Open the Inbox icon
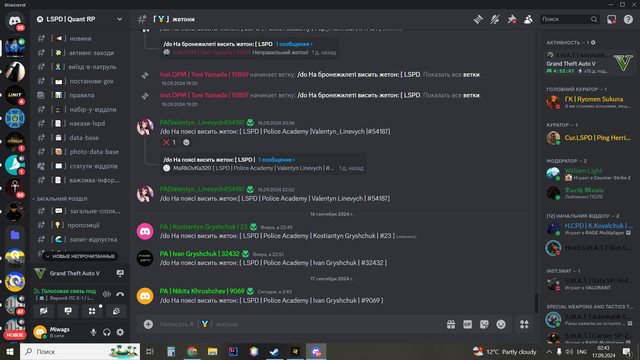Image resolution: width=640 pixels, height=360 pixels. pyautogui.click(x=611, y=19)
